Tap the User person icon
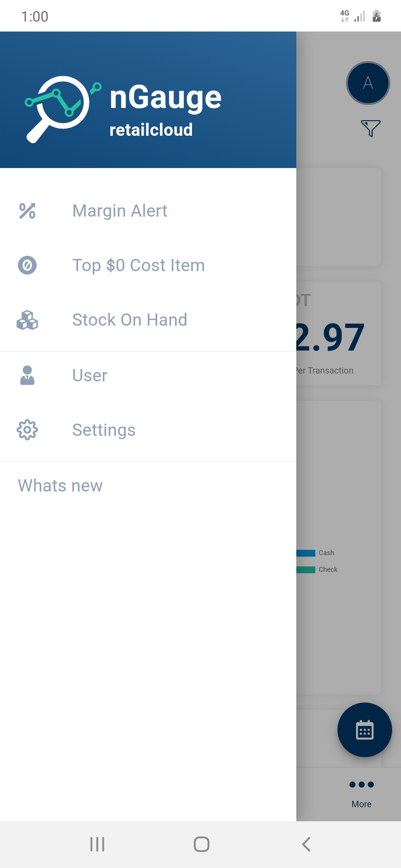 [27, 375]
